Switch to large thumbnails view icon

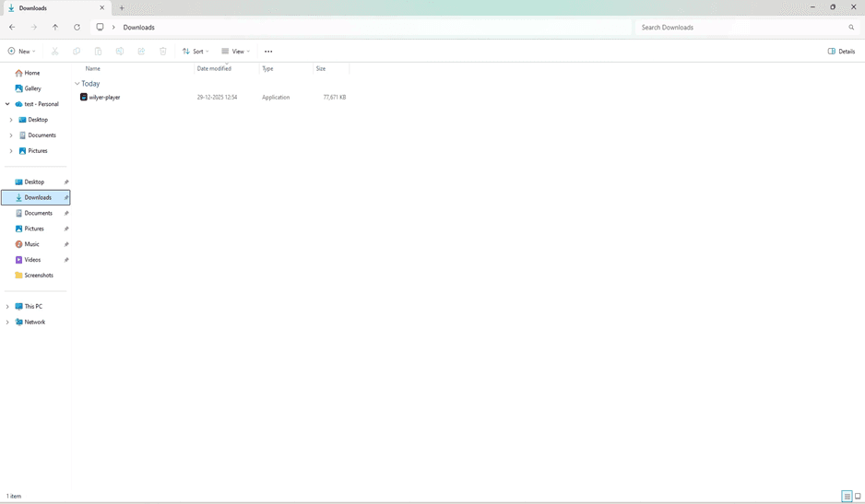858,497
